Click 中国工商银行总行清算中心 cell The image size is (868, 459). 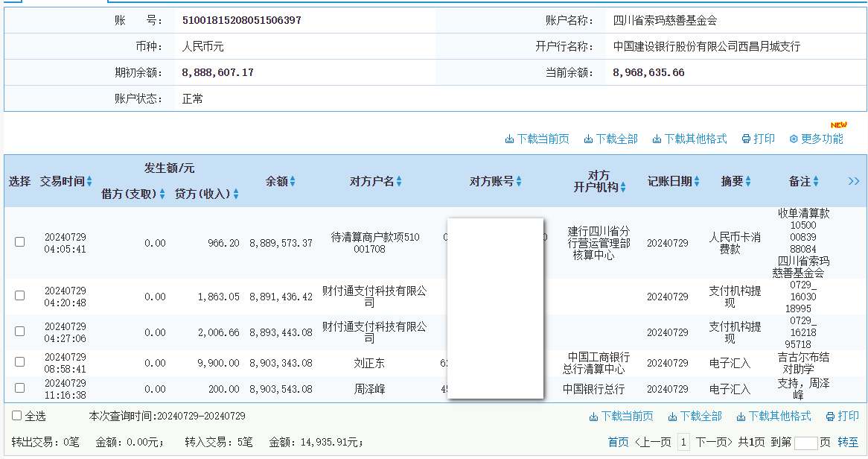click(x=596, y=363)
